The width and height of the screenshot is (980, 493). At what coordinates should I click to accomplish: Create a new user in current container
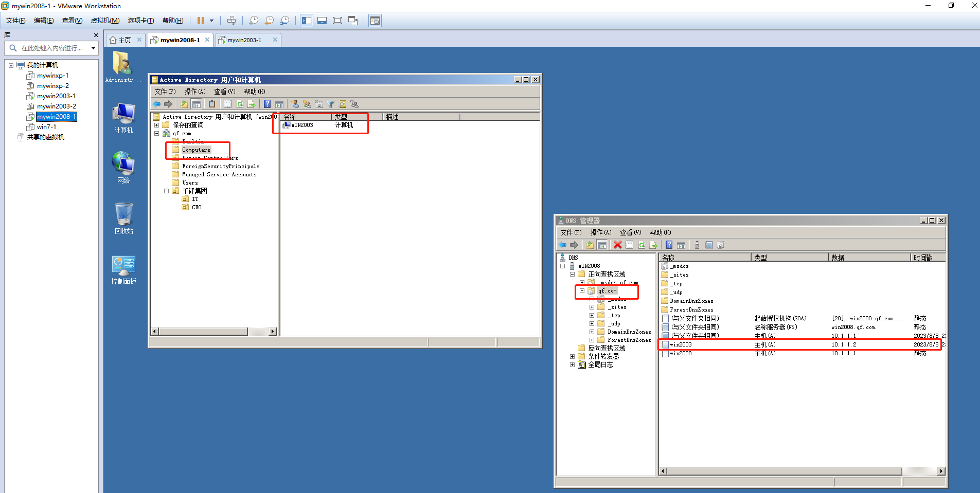point(295,104)
